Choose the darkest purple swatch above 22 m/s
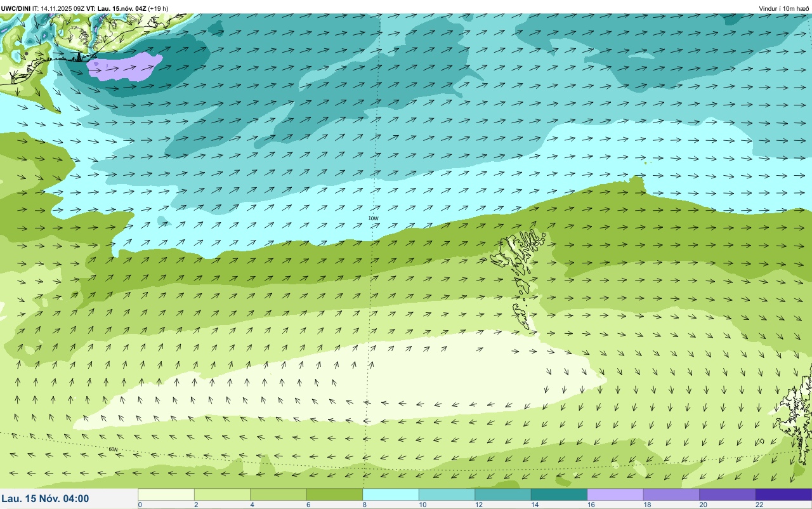This screenshot has width=812, height=509. point(783,494)
